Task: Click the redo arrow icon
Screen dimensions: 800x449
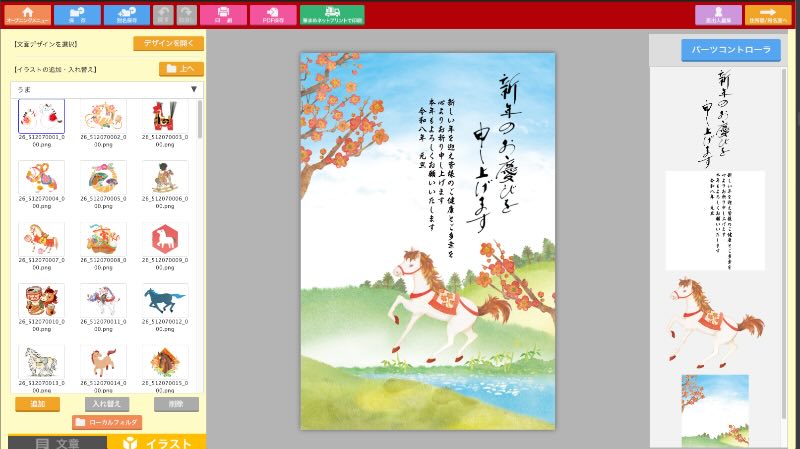Action: (186, 14)
